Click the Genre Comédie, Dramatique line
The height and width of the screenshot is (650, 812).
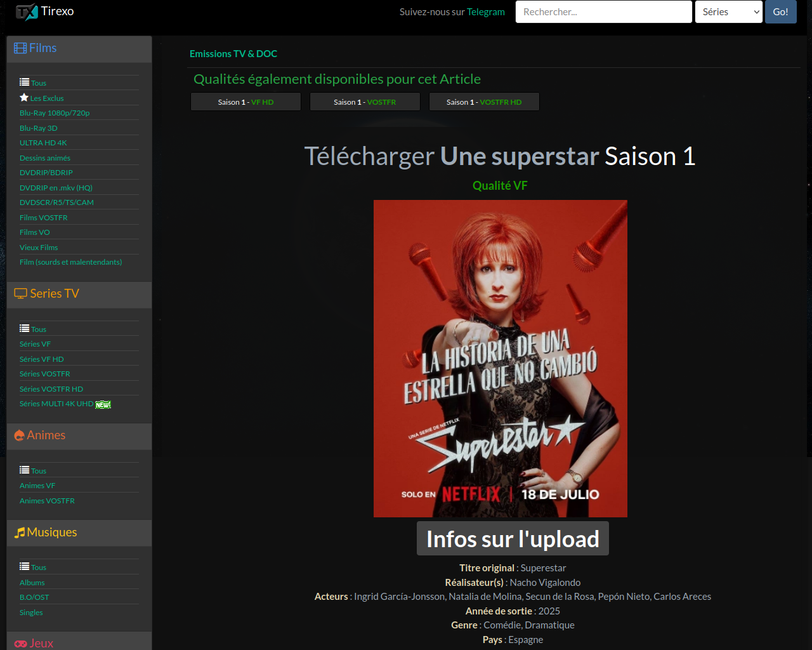coord(513,625)
